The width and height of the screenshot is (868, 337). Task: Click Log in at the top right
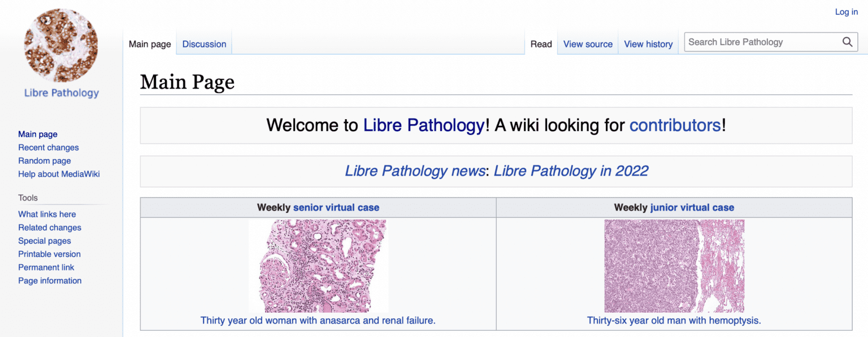coord(846,11)
